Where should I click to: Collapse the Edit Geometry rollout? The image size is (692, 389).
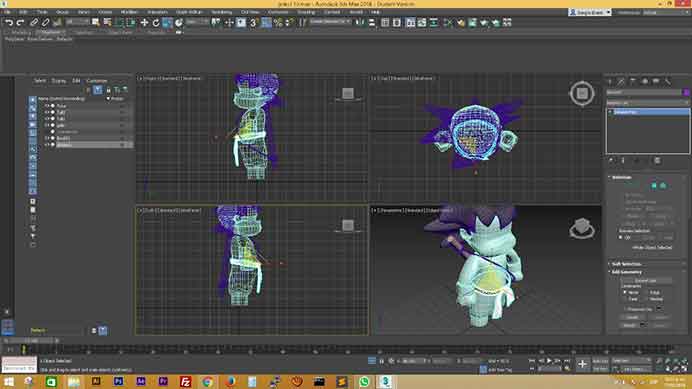click(626, 272)
